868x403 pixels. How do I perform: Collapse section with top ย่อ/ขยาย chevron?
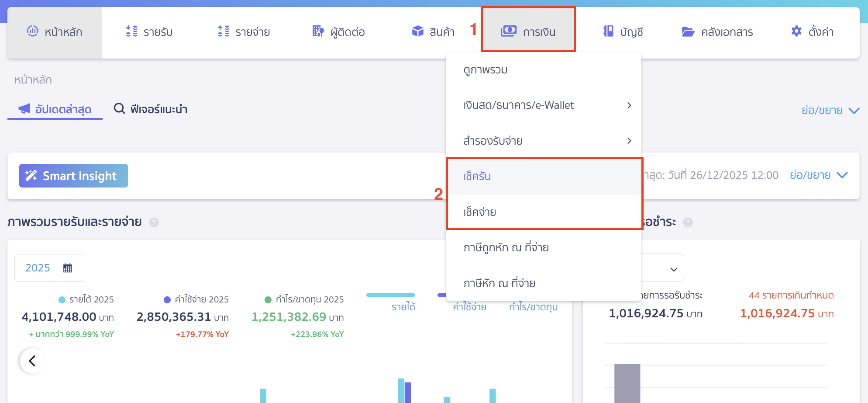tap(854, 111)
